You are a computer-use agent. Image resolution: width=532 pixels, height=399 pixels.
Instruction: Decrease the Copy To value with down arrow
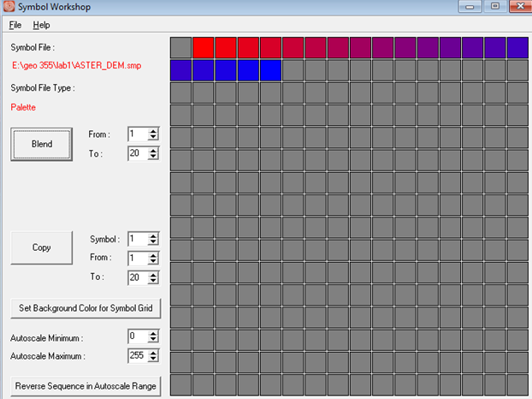tap(154, 281)
